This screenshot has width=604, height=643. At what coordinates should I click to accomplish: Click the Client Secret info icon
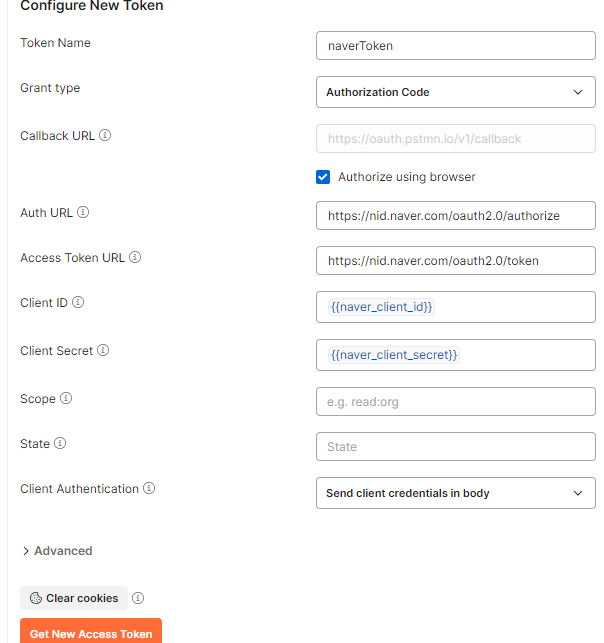click(x=103, y=350)
